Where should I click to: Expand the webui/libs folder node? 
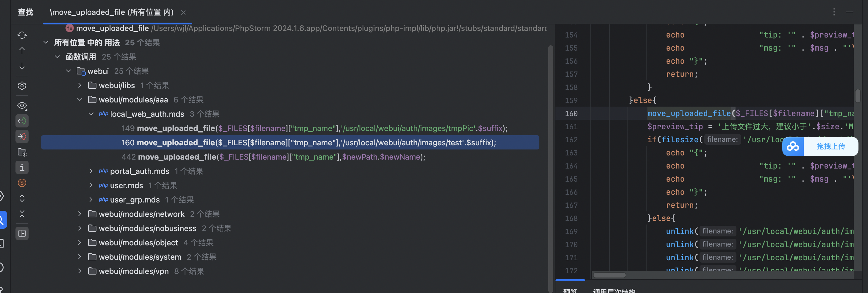point(79,86)
